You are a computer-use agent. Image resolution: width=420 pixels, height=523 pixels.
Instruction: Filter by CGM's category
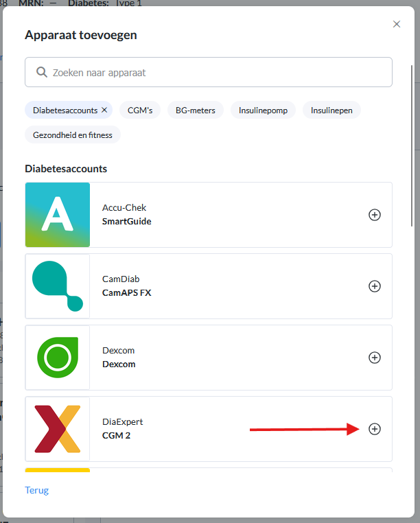click(140, 110)
